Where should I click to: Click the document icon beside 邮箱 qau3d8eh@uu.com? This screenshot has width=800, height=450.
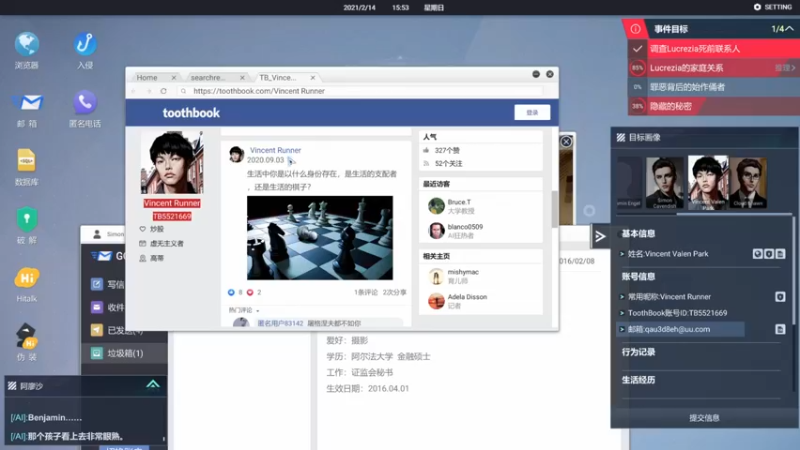pos(780,330)
